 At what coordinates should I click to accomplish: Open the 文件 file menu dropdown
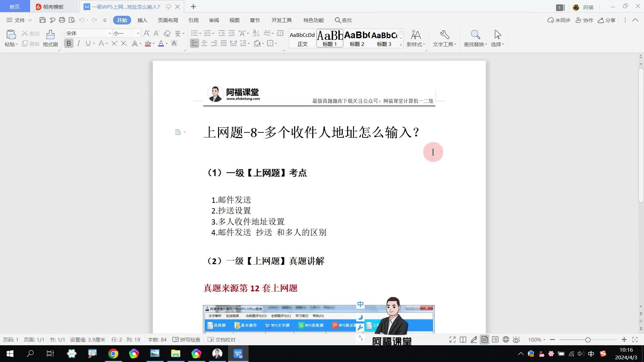(x=19, y=20)
